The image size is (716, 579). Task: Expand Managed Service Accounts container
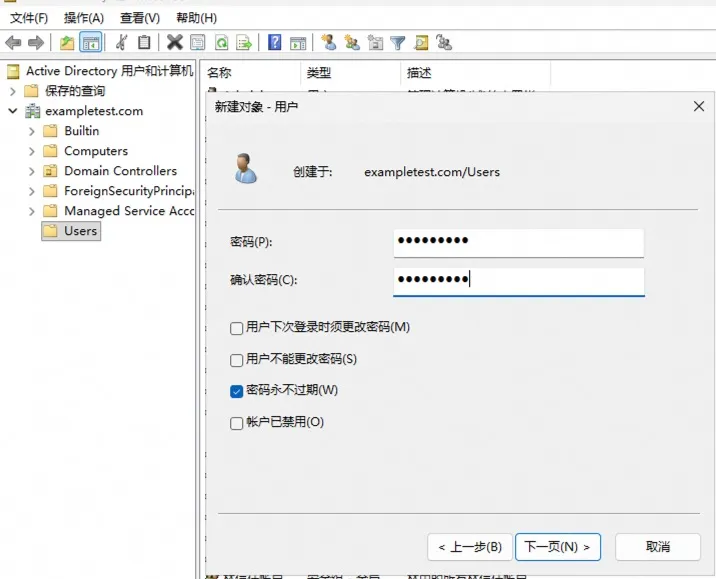point(32,211)
